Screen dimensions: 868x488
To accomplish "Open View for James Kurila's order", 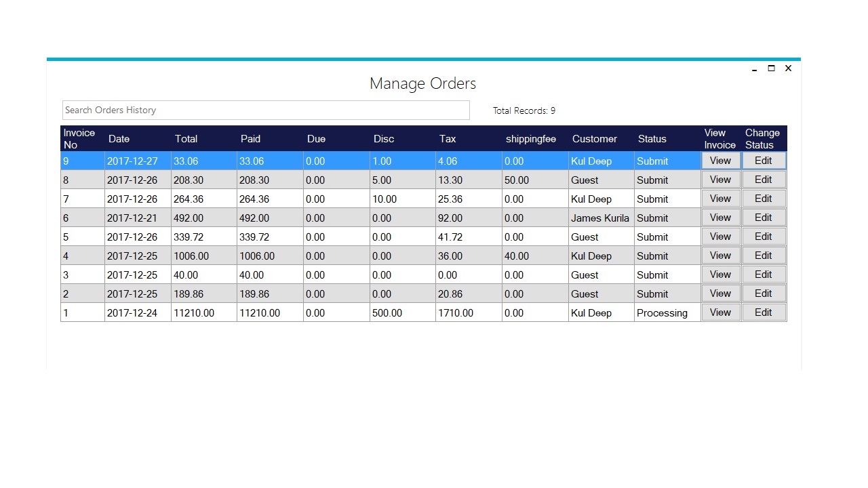I will pos(720,218).
